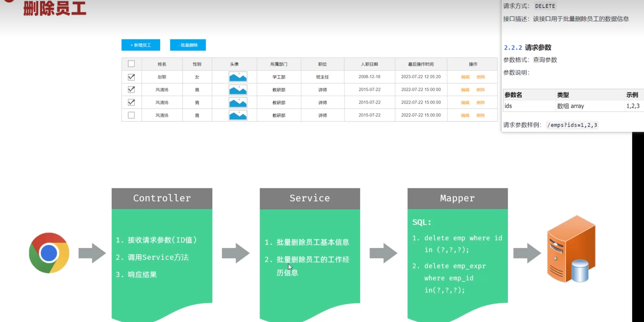Click the Chrome browser icon
Screen dimensions: 644x322
point(49,253)
